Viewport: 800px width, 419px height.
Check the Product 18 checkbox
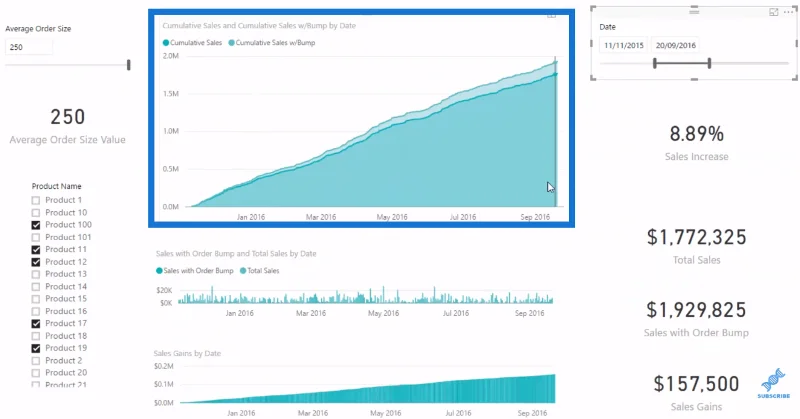pyautogui.click(x=36, y=336)
